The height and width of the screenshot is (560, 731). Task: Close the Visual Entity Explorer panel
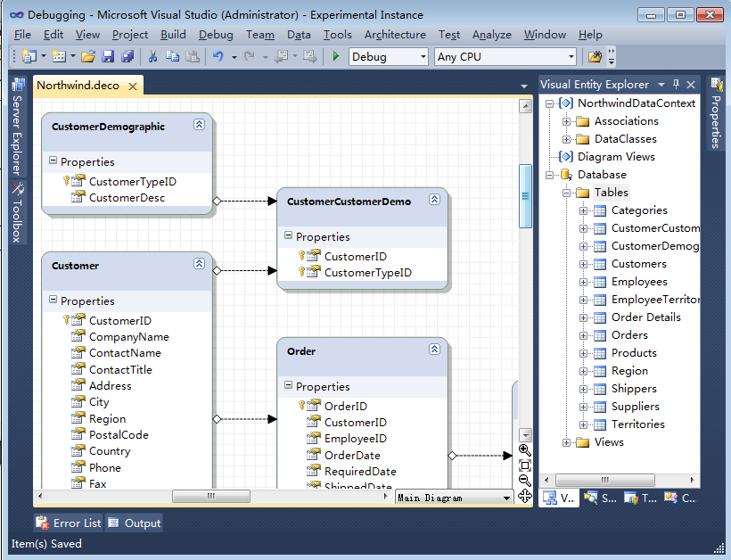[x=691, y=85]
